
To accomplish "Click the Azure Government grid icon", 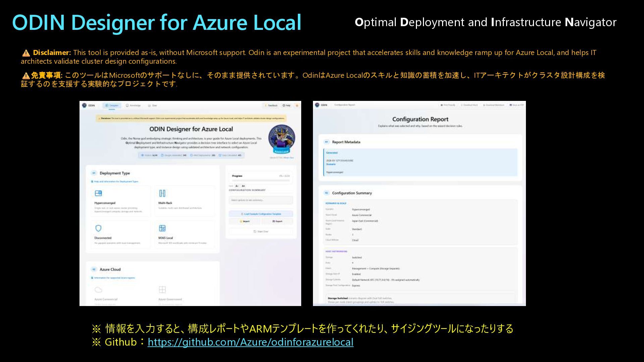I will [162, 290].
